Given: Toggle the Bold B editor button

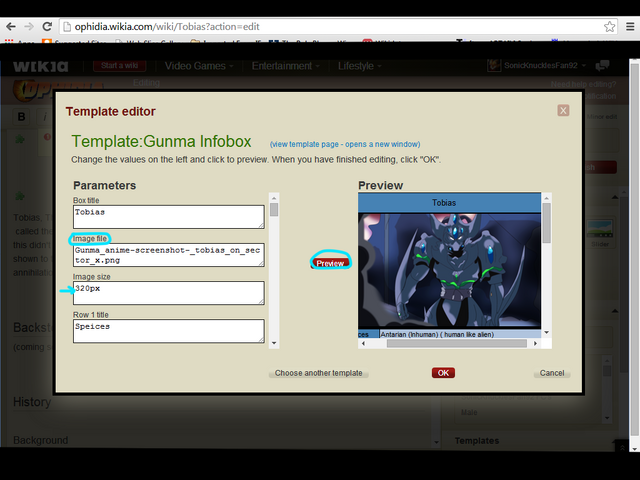Looking at the screenshot, I should (22, 117).
